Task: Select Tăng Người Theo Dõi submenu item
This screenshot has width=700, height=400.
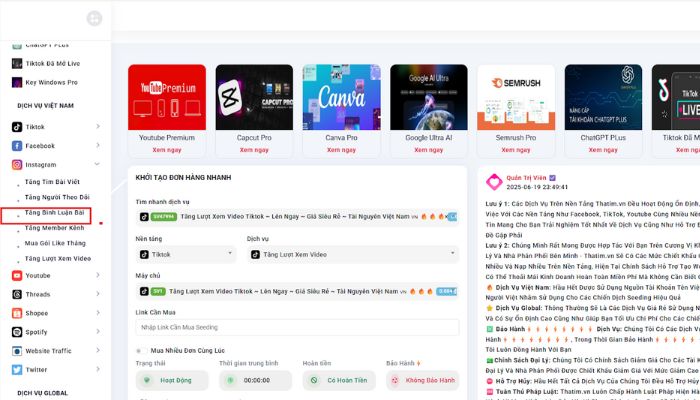Action: [x=57, y=197]
